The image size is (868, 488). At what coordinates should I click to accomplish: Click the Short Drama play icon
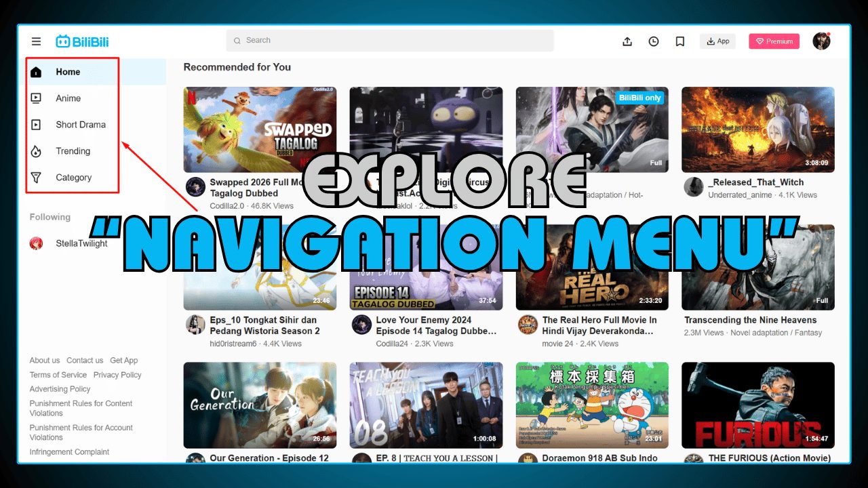36,125
